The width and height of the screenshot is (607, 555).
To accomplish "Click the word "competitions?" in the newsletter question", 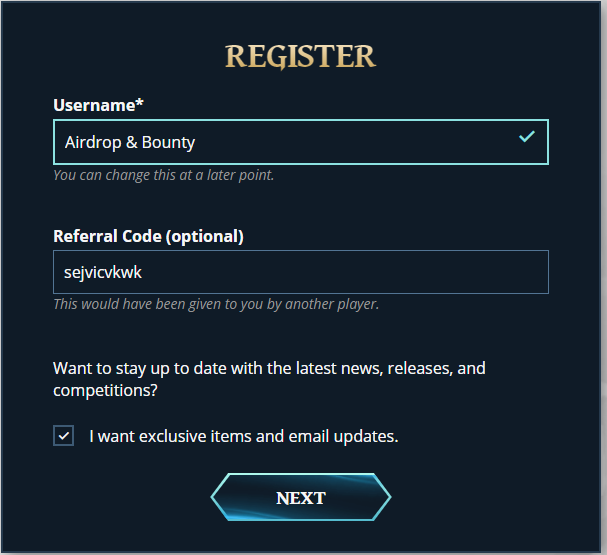I will (x=104, y=390).
